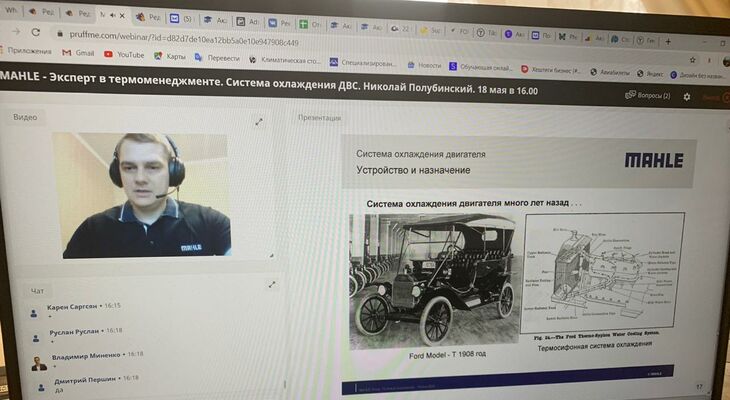Viewport: 730px width, 400px height.
Task: Select the pruffme.com URL in the address bar
Action: click(184, 39)
